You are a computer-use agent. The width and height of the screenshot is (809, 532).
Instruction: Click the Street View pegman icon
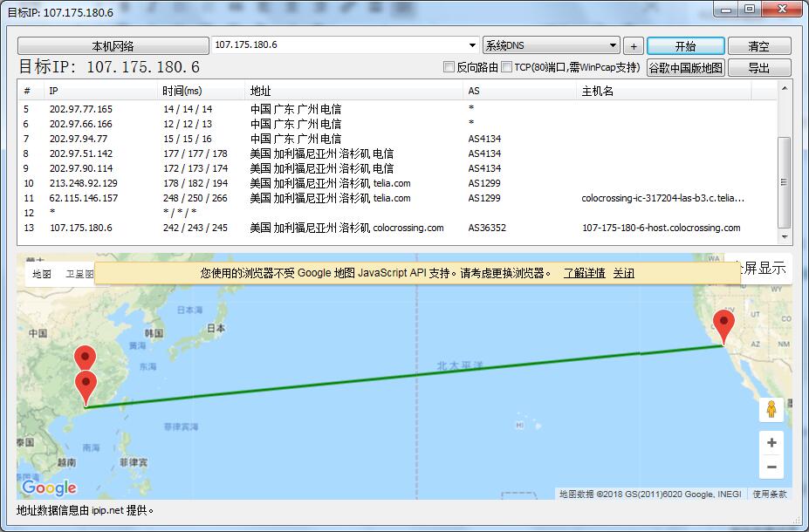point(771,409)
